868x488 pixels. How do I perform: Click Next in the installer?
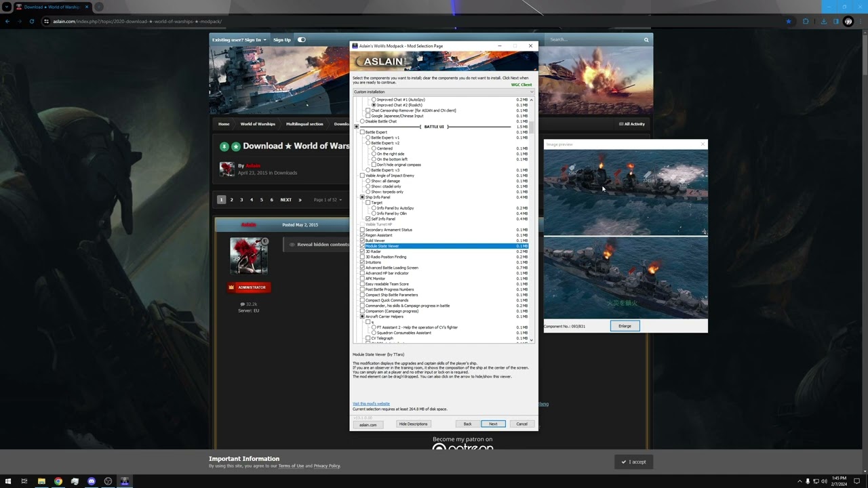[493, 424]
